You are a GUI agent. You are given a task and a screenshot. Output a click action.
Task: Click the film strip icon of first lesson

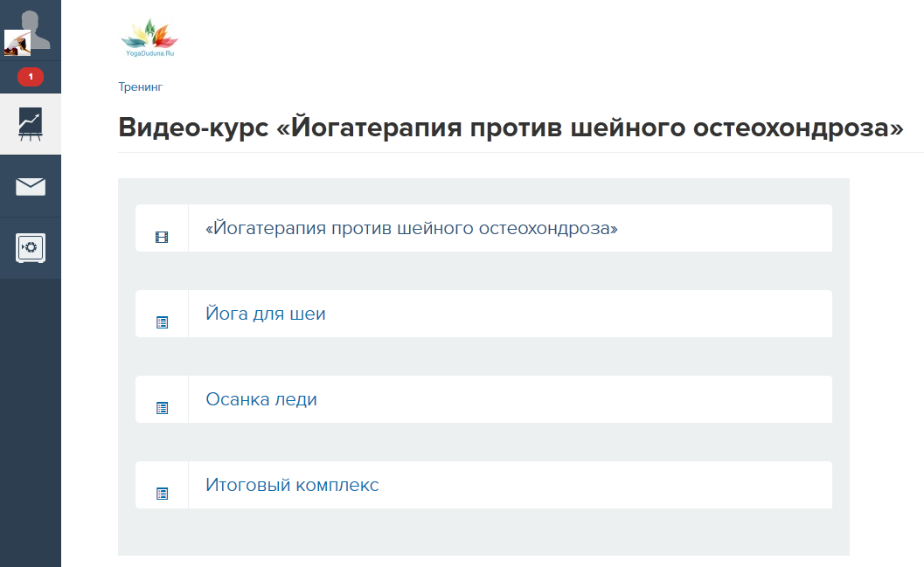coord(162,237)
